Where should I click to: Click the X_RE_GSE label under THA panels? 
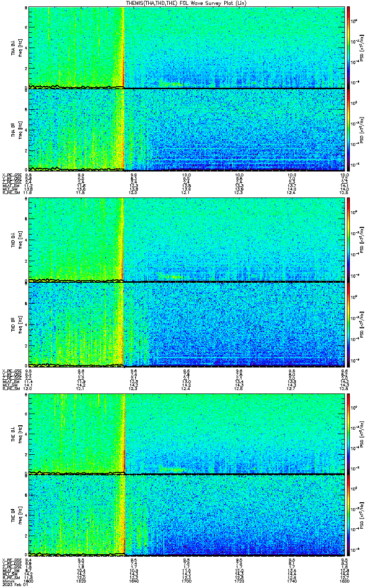[11, 174]
